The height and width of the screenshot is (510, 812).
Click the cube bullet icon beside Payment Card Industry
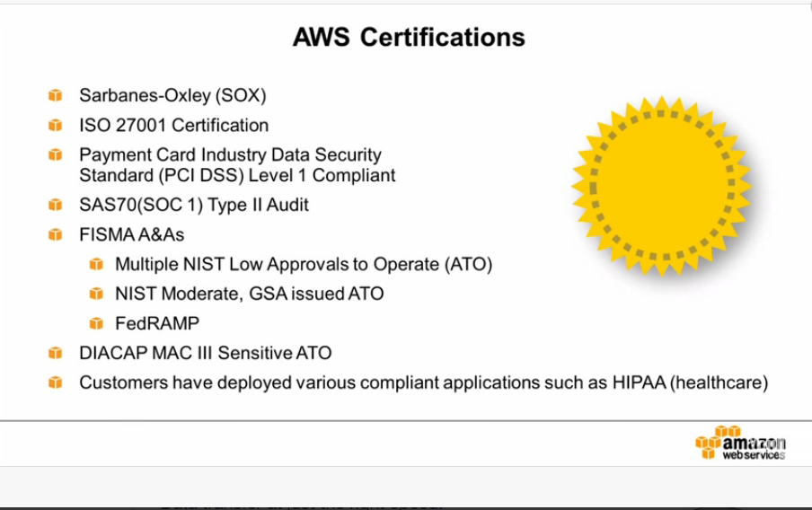pyautogui.click(x=56, y=154)
